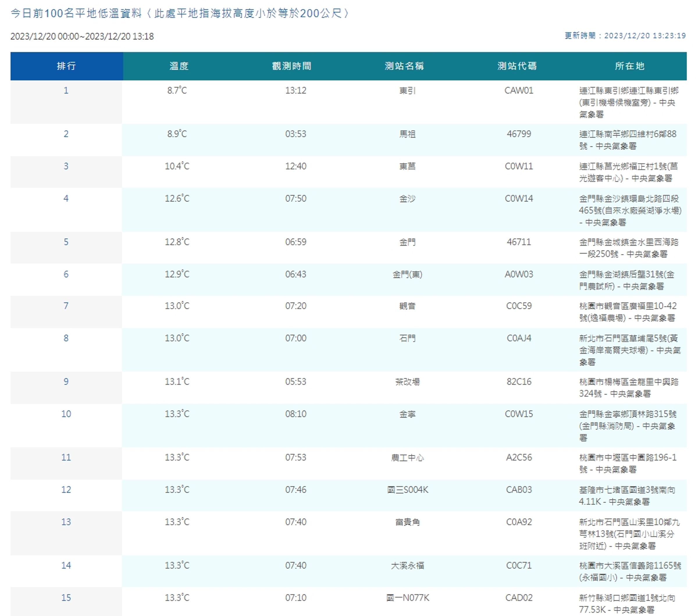Click station code C0W11
This screenshot has width=698, height=616.
[519, 166]
